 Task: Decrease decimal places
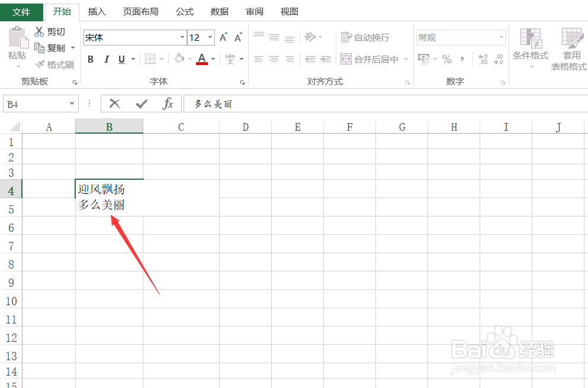pos(499,59)
